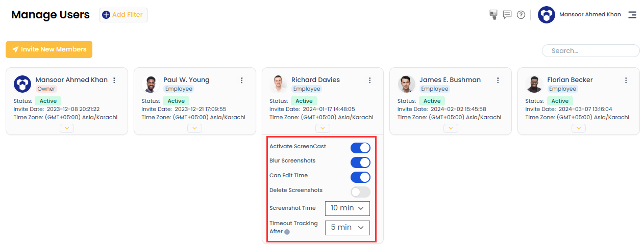
Task: Click the Search input field
Action: coord(590,51)
